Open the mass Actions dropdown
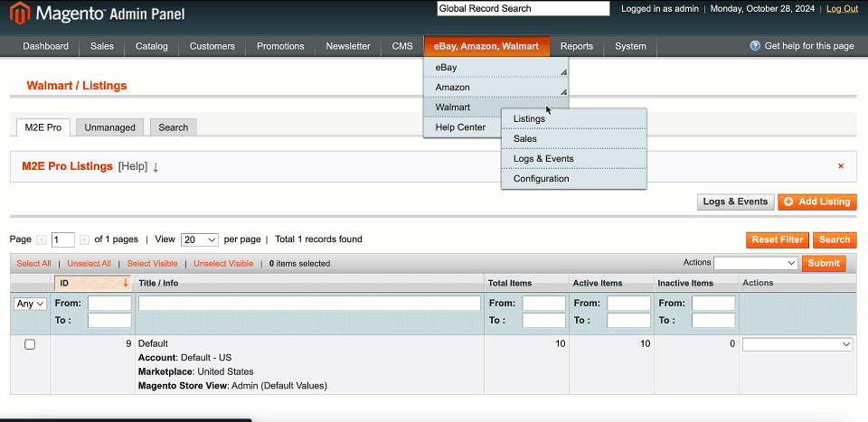This screenshot has height=422, width=868. coord(755,263)
